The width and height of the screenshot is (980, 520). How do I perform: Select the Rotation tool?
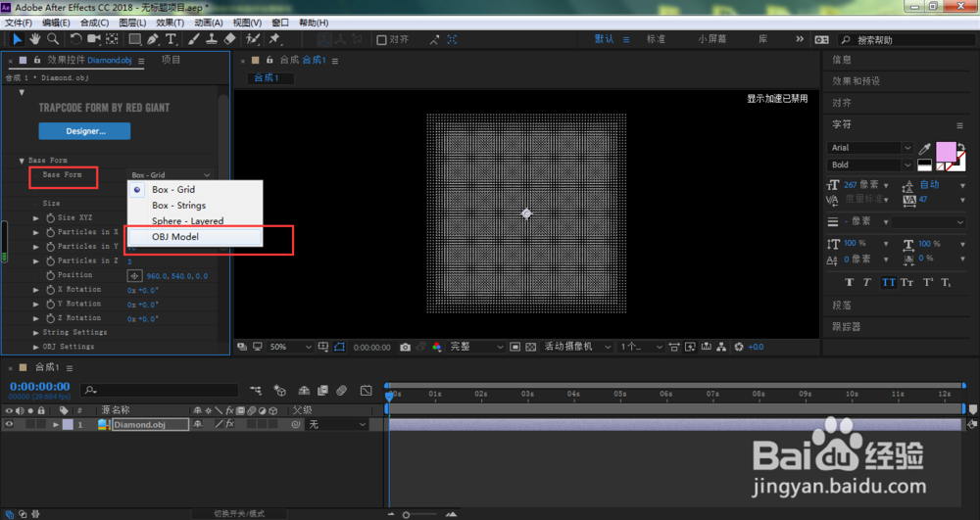75,39
